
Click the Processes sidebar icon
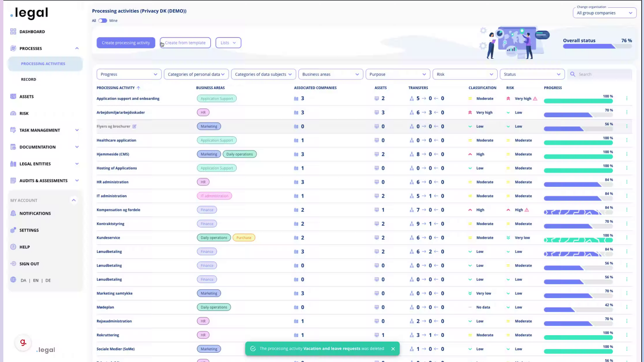[x=13, y=48]
